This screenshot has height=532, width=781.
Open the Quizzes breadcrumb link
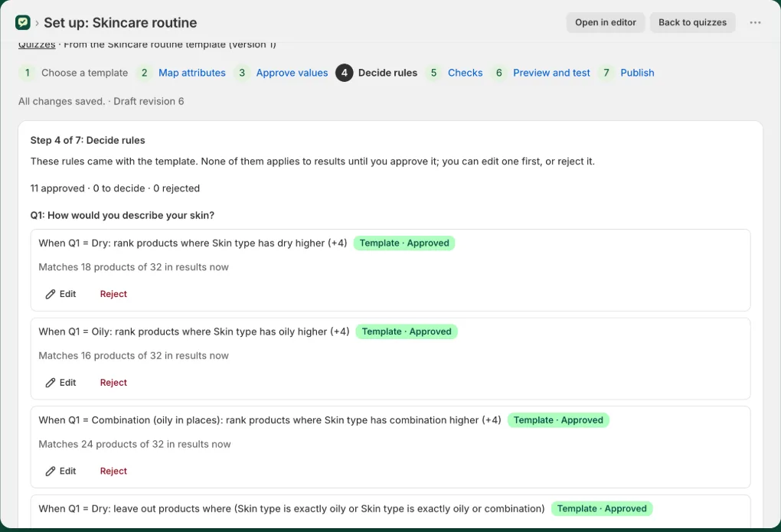(x=37, y=45)
